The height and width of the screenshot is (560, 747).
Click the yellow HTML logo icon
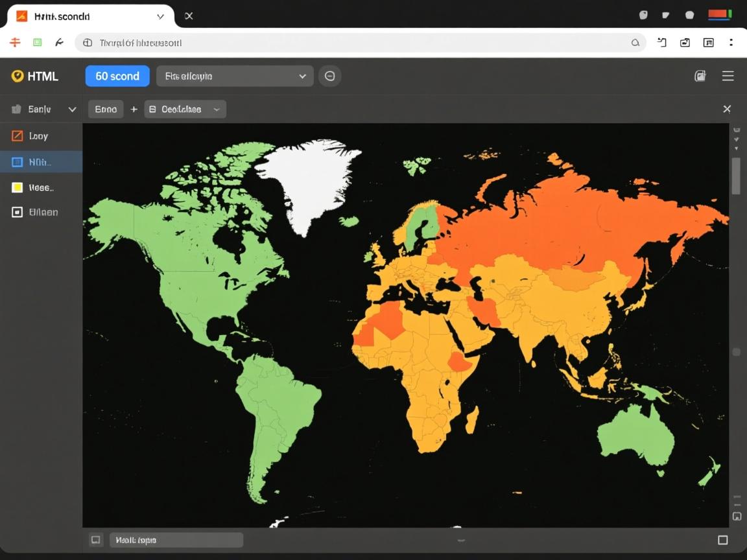pyautogui.click(x=18, y=76)
